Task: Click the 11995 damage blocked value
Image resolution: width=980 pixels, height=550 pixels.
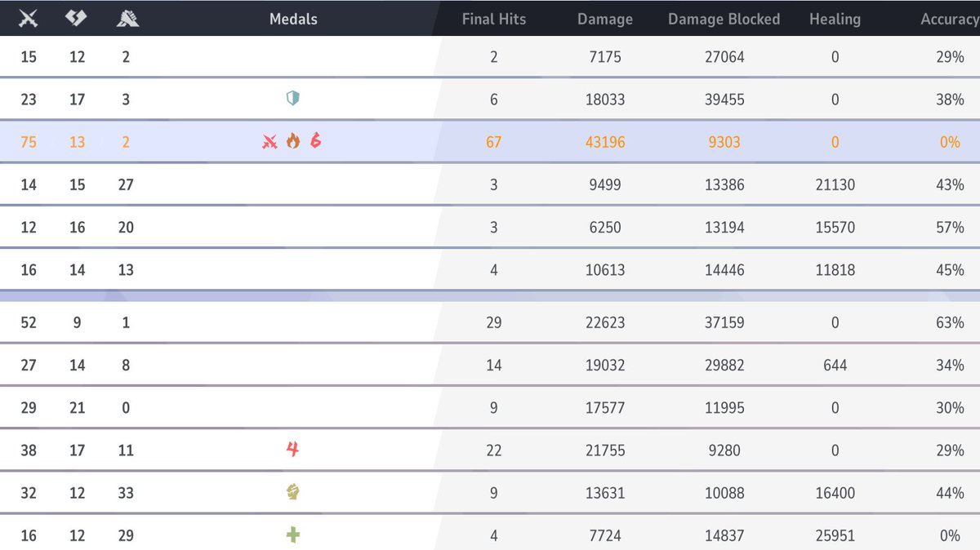Action: (x=724, y=407)
